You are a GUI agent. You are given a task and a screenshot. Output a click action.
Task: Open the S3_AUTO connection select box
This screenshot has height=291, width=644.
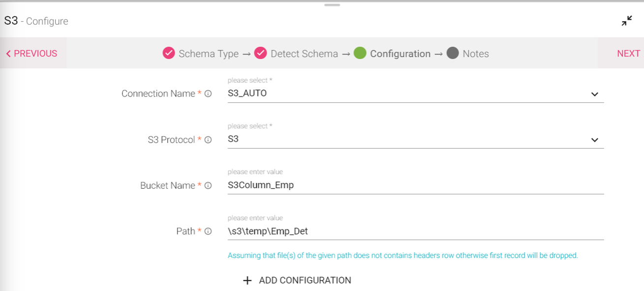click(x=416, y=93)
